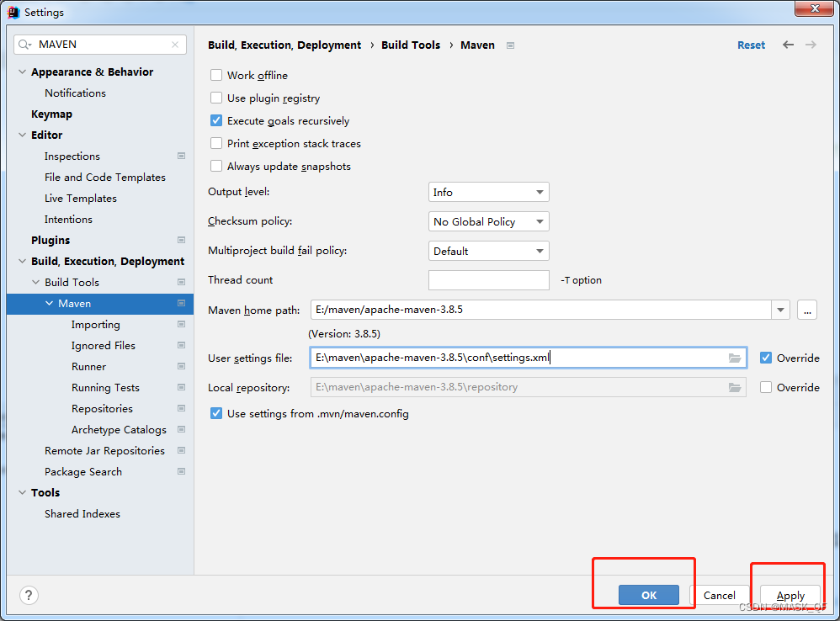Viewport: 840px width, 621px height.
Task: Enable the Work offline checkbox
Action: [x=216, y=75]
